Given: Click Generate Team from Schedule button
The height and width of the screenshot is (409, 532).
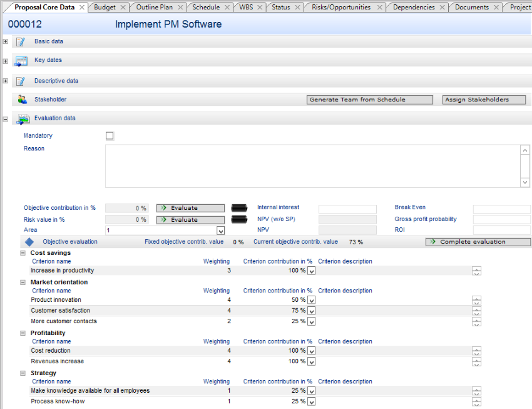Looking at the screenshot, I should click(370, 100).
